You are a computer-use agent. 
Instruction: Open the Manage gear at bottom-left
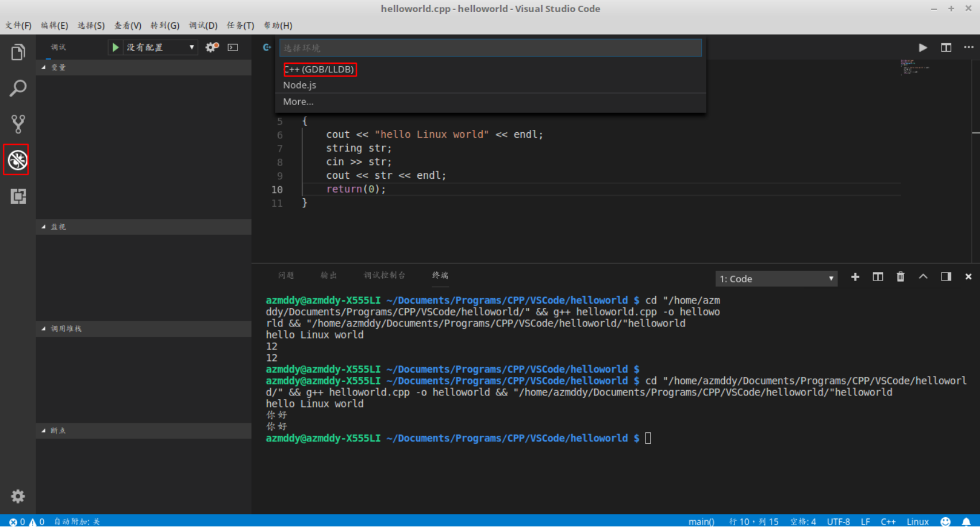coord(18,496)
